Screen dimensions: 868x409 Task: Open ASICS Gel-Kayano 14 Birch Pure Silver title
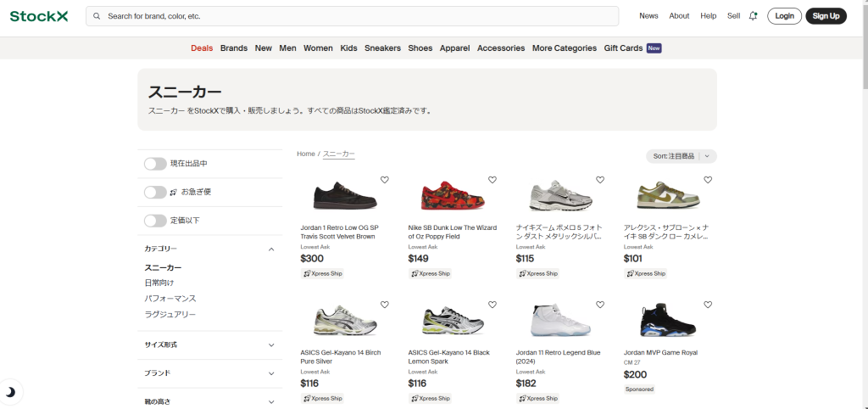(x=341, y=357)
